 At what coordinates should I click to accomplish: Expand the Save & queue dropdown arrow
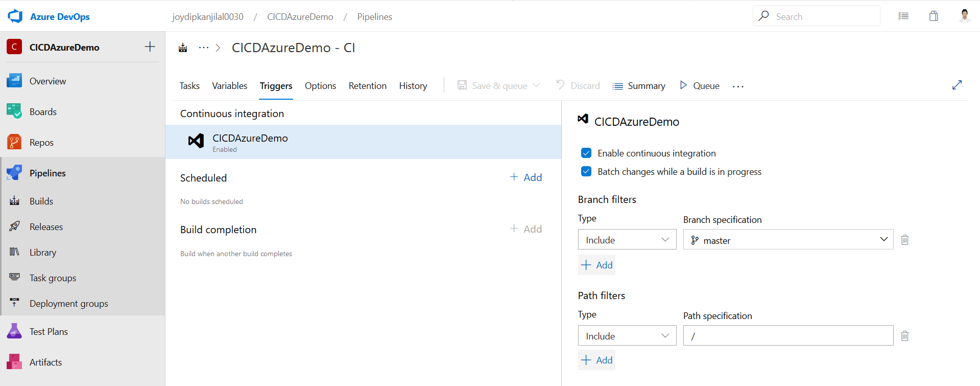(x=536, y=85)
